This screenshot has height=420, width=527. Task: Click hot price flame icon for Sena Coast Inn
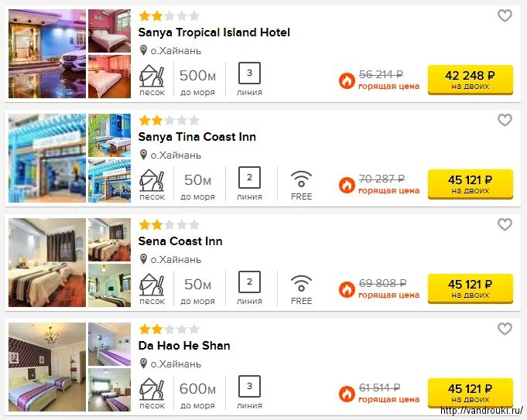tap(347, 289)
